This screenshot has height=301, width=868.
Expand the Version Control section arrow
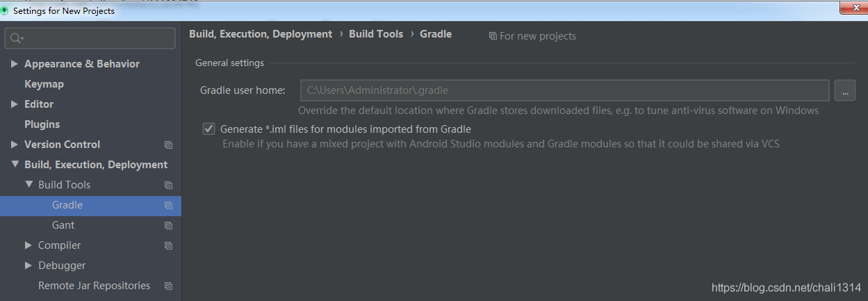(x=15, y=145)
